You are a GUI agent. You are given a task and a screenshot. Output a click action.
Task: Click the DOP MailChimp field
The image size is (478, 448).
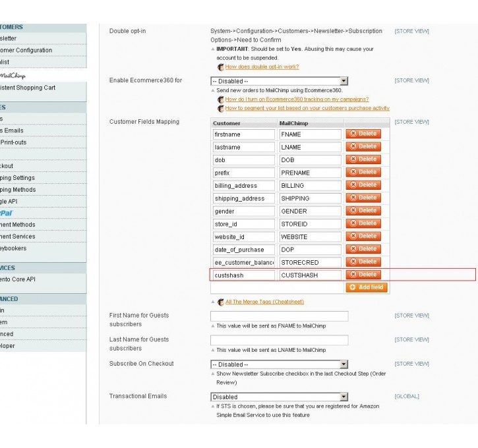pos(310,250)
